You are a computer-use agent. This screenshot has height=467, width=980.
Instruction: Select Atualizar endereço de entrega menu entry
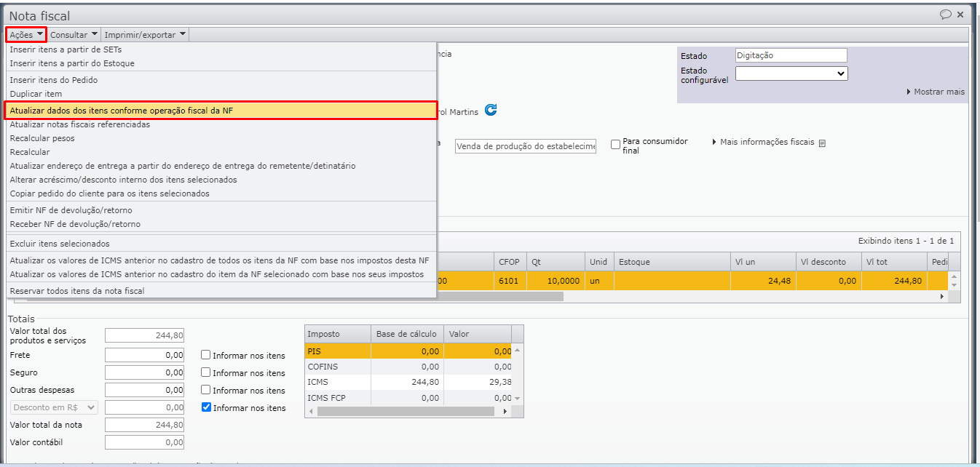pyautogui.click(x=221, y=166)
